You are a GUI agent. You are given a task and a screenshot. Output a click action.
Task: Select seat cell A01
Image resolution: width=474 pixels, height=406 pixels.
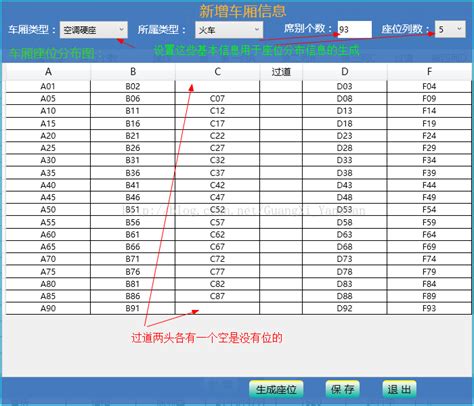point(48,86)
